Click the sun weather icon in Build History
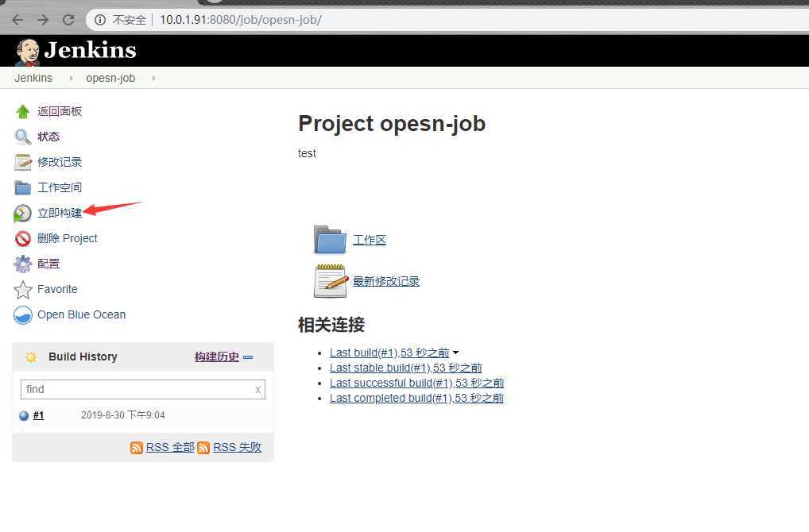This screenshot has height=532, width=809. (31, 357)
